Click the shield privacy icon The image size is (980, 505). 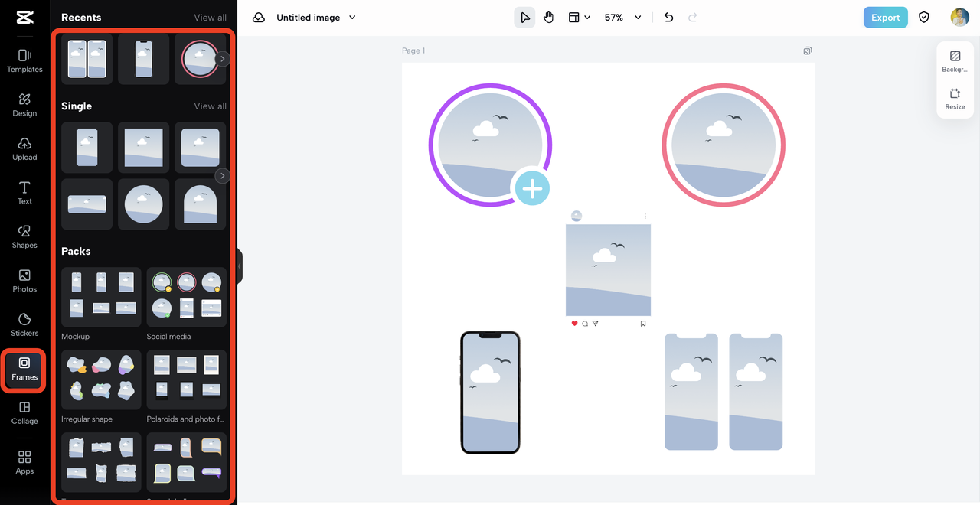click(924, 18)
